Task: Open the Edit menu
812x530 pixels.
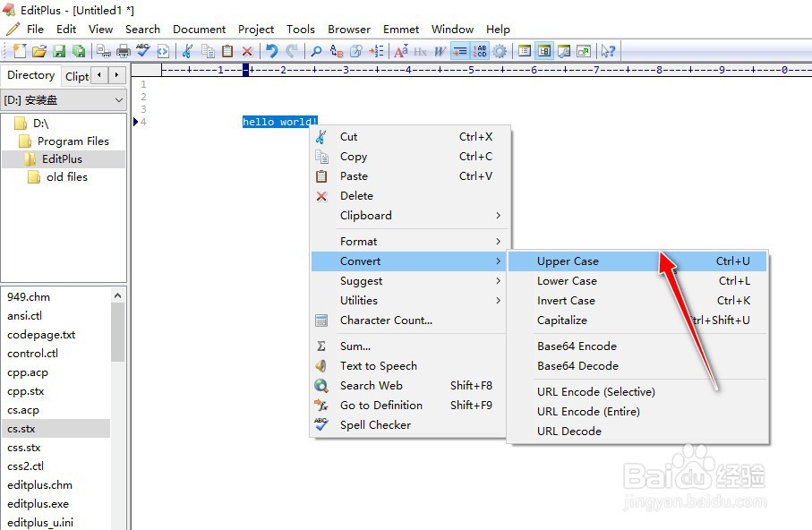Action: 66,29
